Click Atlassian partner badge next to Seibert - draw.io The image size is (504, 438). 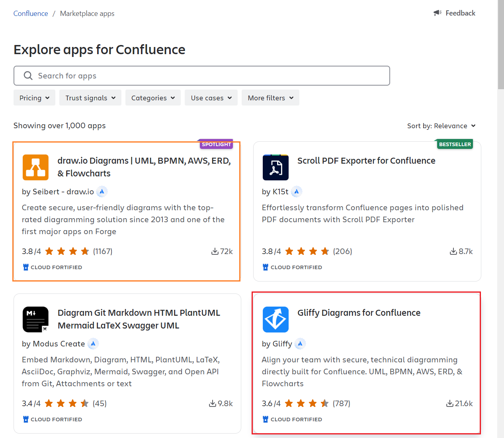[102, 192]
